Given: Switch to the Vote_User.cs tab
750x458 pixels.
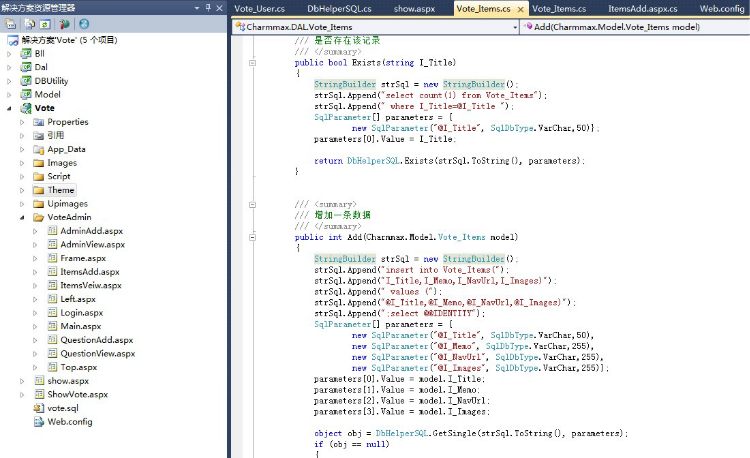Looking at the screenshot, I should 260,9.
